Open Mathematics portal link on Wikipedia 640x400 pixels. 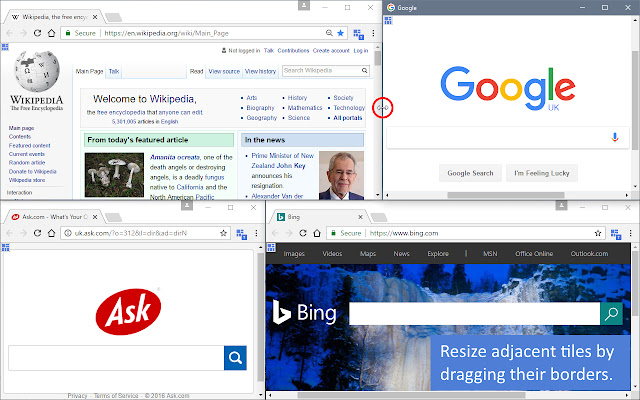pyautogui.click(x=305, y=108)
